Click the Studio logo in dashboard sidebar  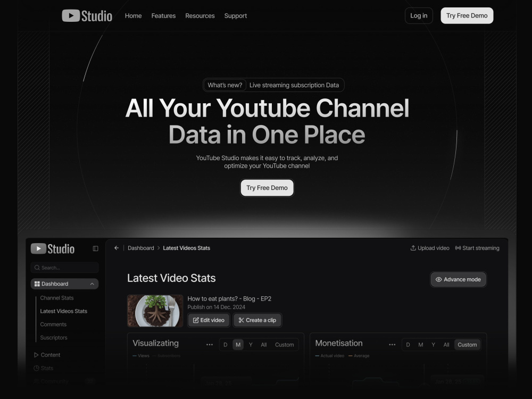click(x=53, y=248)
